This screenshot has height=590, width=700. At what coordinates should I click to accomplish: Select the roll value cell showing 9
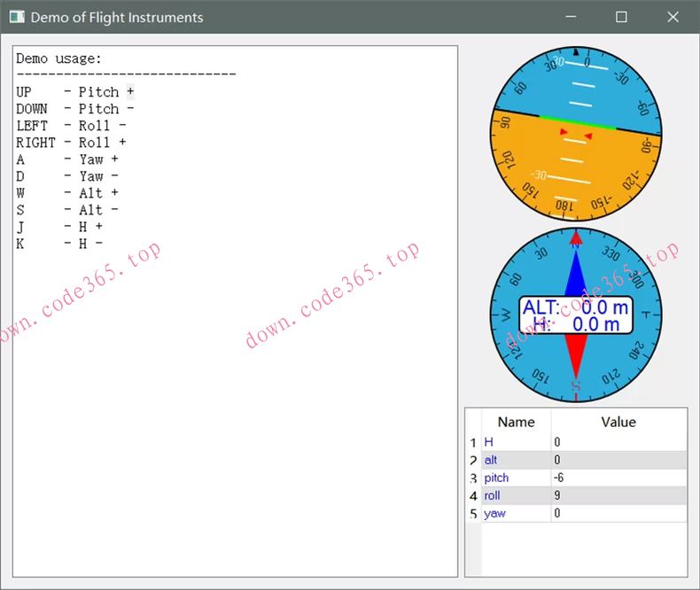[618, 495]
